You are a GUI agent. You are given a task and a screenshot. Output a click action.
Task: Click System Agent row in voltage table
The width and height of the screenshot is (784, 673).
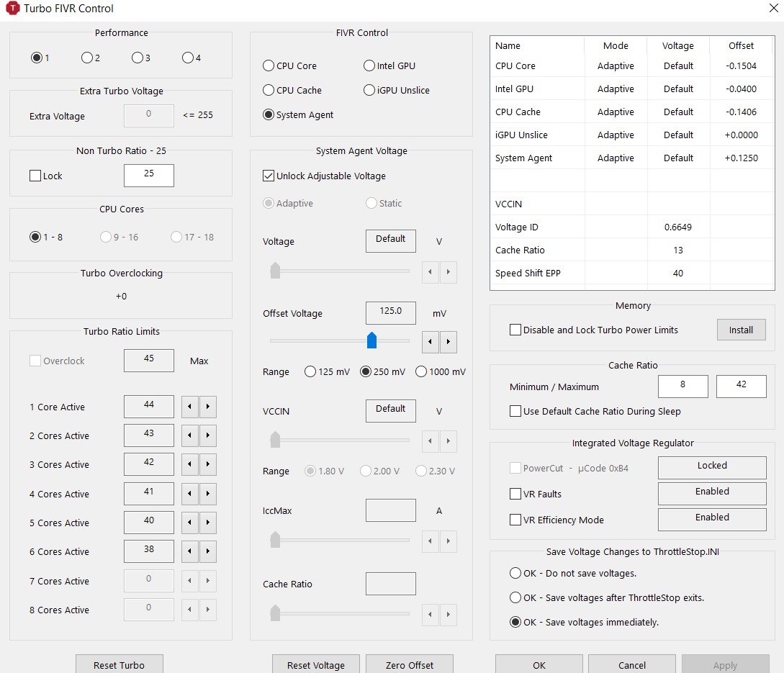click(x=632, y=158)
